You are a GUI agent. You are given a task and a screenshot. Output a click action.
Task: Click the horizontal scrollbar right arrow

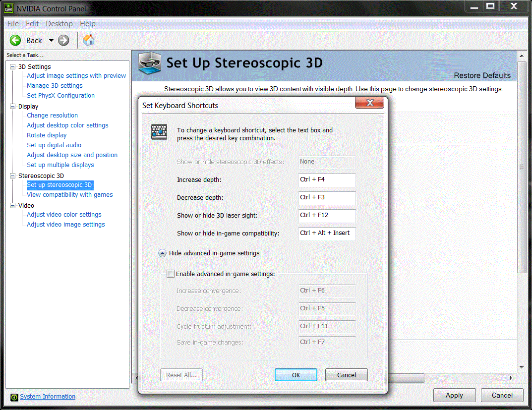pyautogui.click(x=511, y=378)
